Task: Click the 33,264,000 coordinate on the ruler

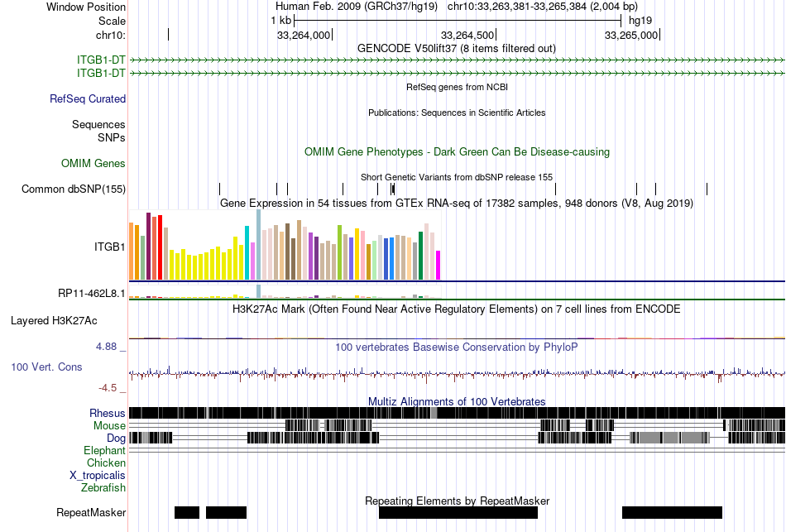Action: click(304, 35)
